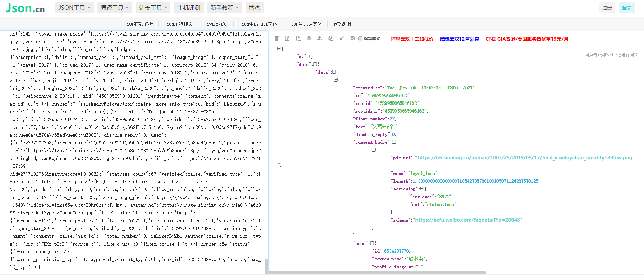Click the compress arrows icon

(x=342, y=38)
